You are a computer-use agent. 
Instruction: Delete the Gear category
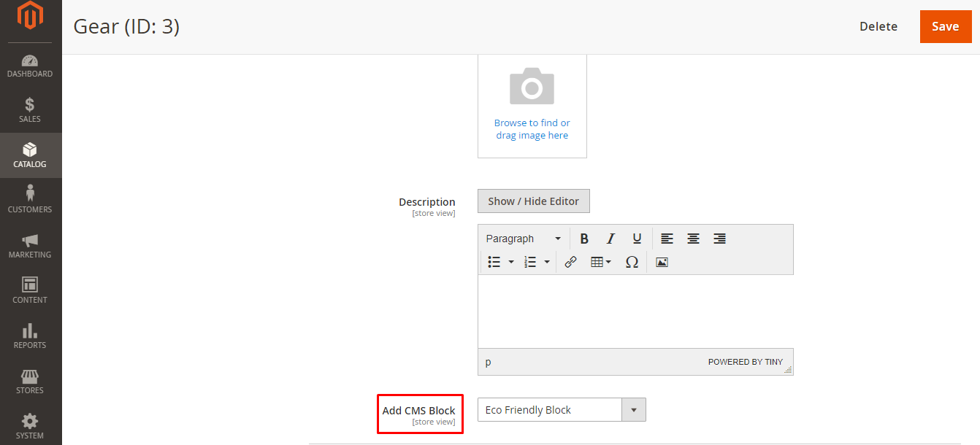[x=878, y=26]
